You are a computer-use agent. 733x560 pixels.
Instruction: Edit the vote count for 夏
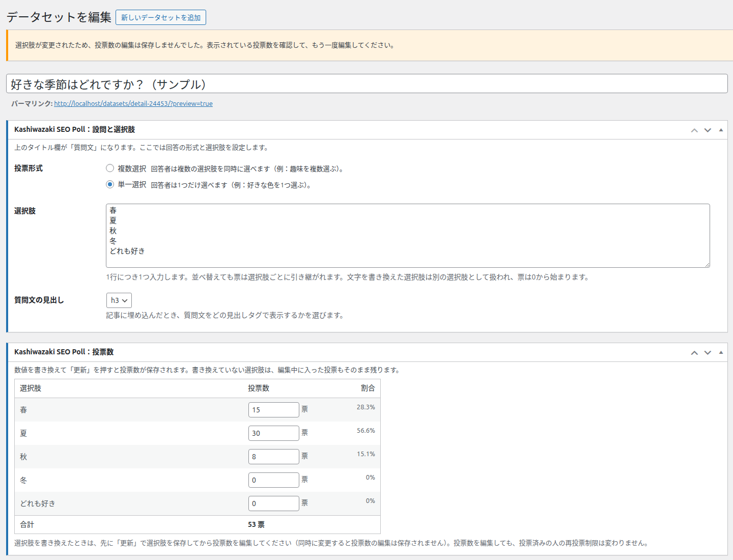point(274,433)
